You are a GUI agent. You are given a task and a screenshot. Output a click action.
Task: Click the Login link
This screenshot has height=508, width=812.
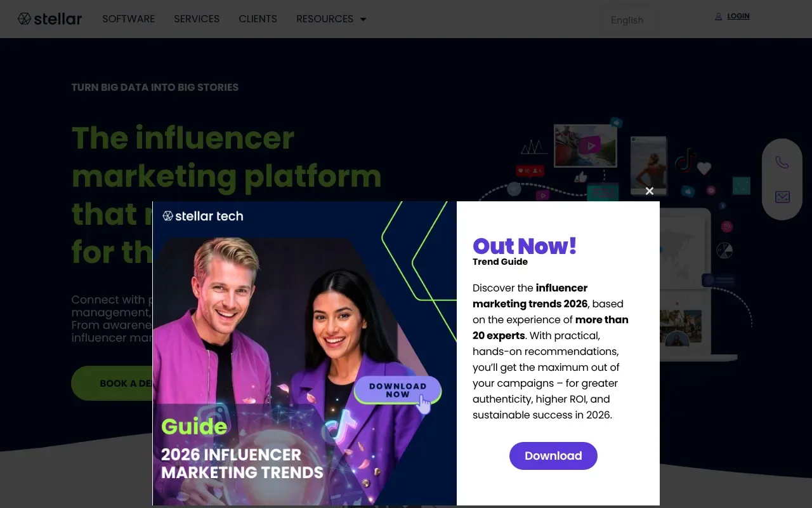tap(738, 17)
